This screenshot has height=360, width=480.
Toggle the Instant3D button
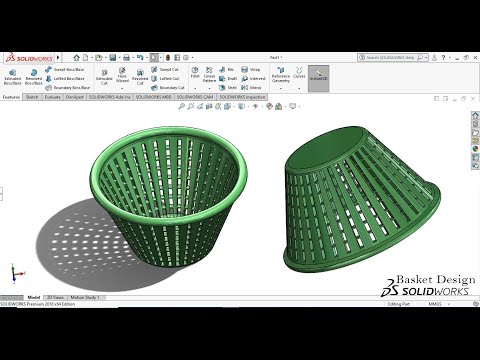click(x=319, y=78)
